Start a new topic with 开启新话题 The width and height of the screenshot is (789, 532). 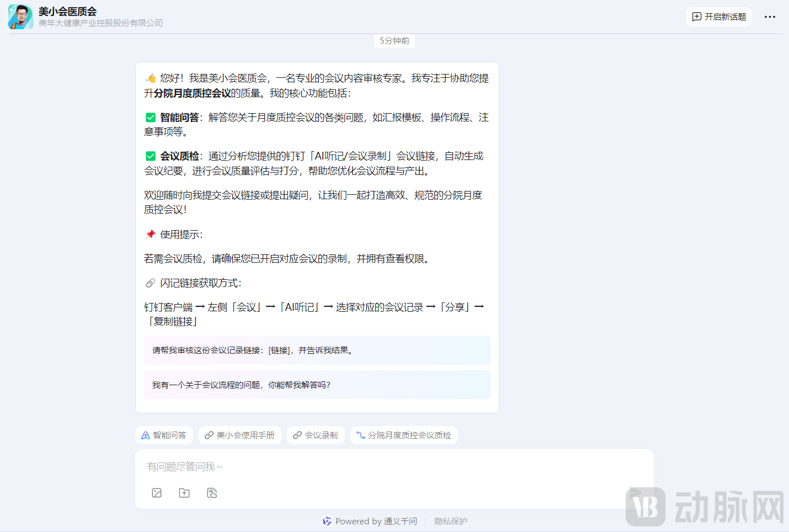pyautogui.click(x=719, y=17)
